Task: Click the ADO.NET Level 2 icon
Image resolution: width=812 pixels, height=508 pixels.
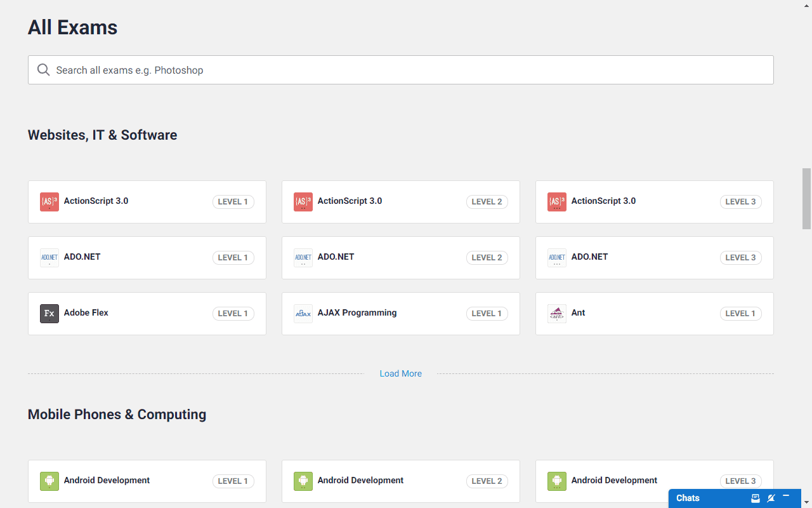Action: point(303,258)
